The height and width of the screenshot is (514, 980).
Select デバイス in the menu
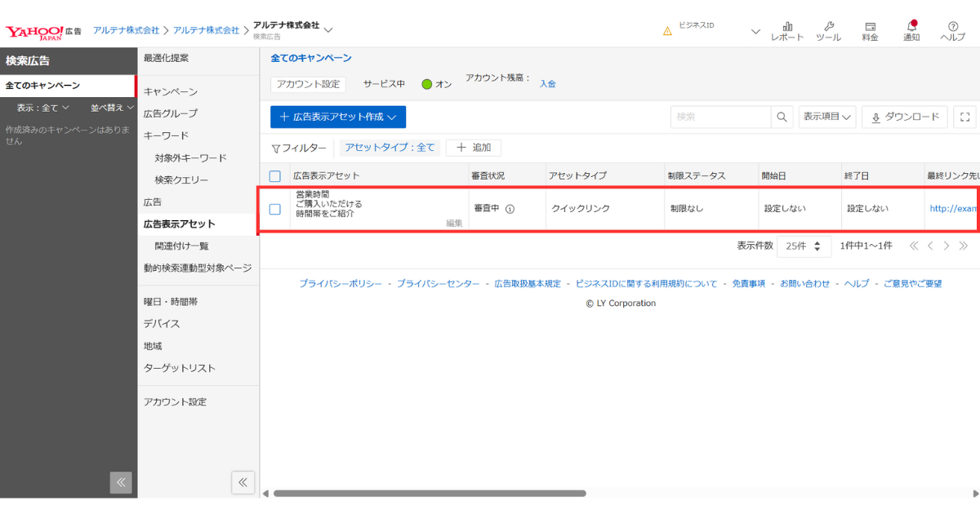tap(162, 323)
